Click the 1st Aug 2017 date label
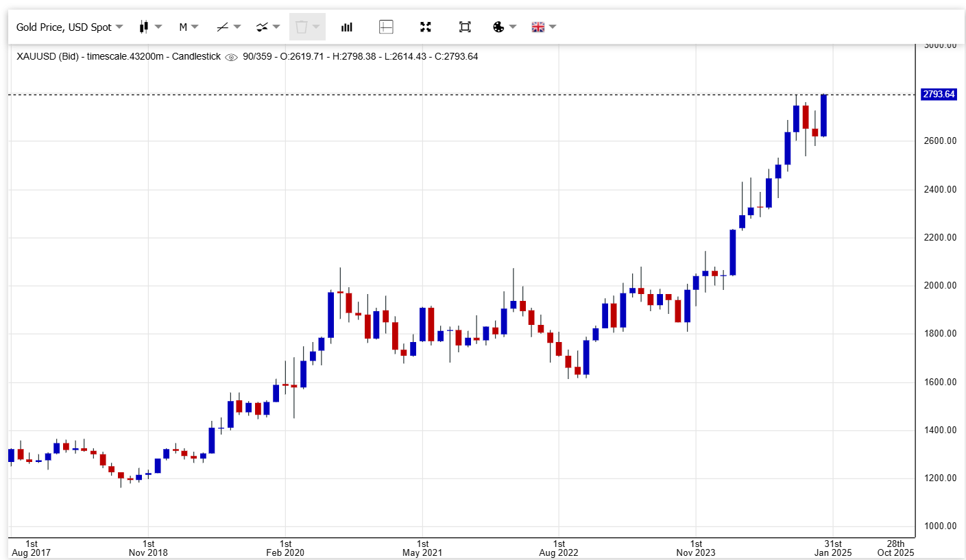Viewport: 966px width, 560px height. [31, 548]
